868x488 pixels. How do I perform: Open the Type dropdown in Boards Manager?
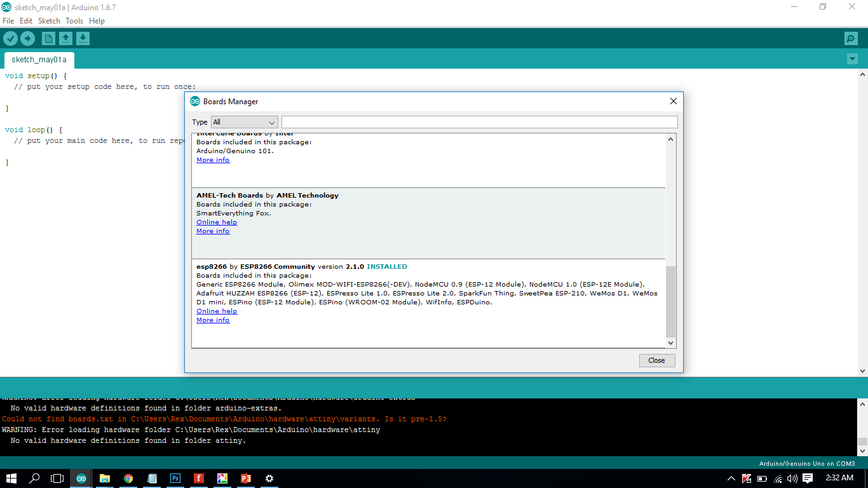(x=244, y=122)
